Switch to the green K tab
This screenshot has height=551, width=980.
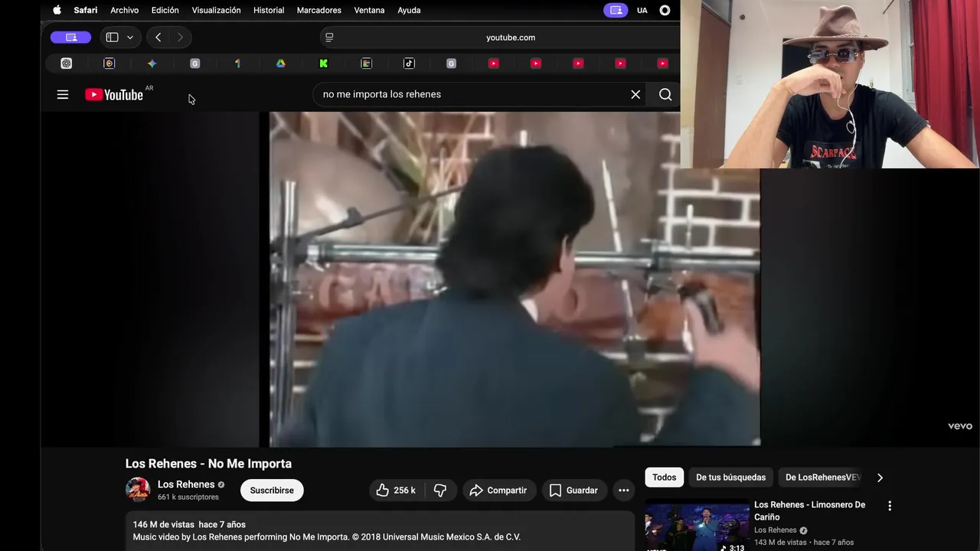(x=323, y=64)
